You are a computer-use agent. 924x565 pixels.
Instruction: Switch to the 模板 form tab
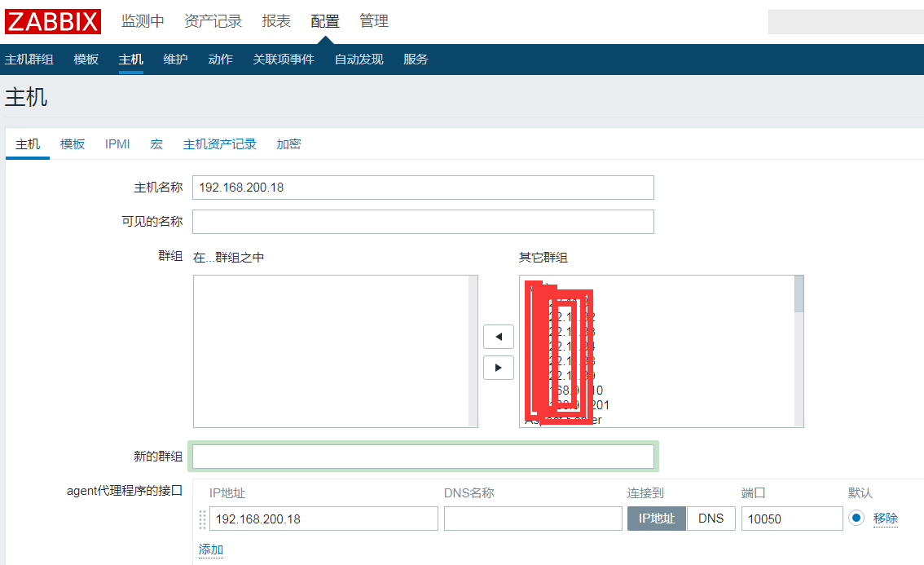coord(73,144)
